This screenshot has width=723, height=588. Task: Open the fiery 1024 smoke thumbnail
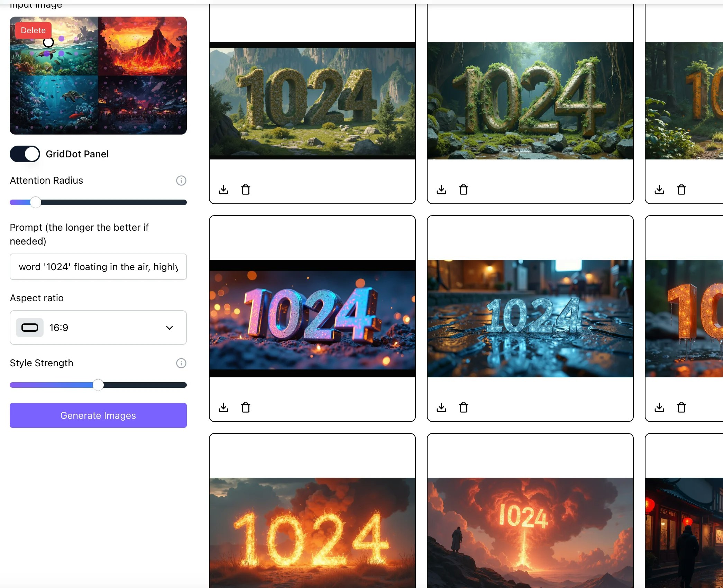click(312, 533)
